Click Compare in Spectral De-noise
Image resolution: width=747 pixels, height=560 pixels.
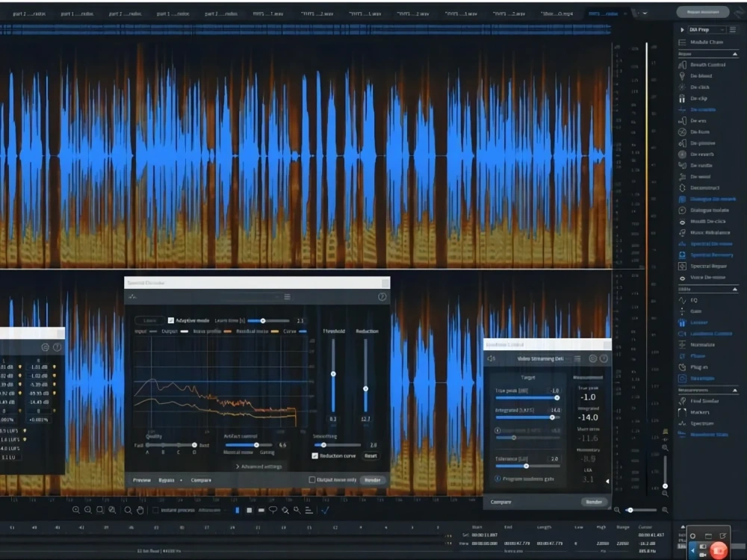201,480
